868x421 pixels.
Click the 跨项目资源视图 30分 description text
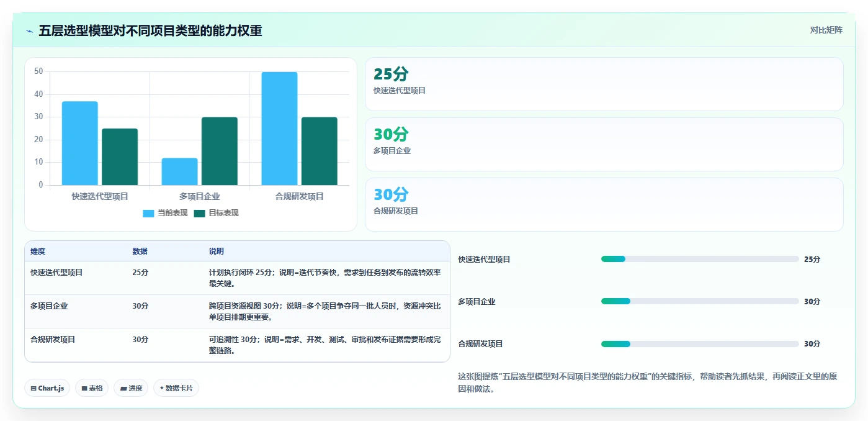click(325, 312)
